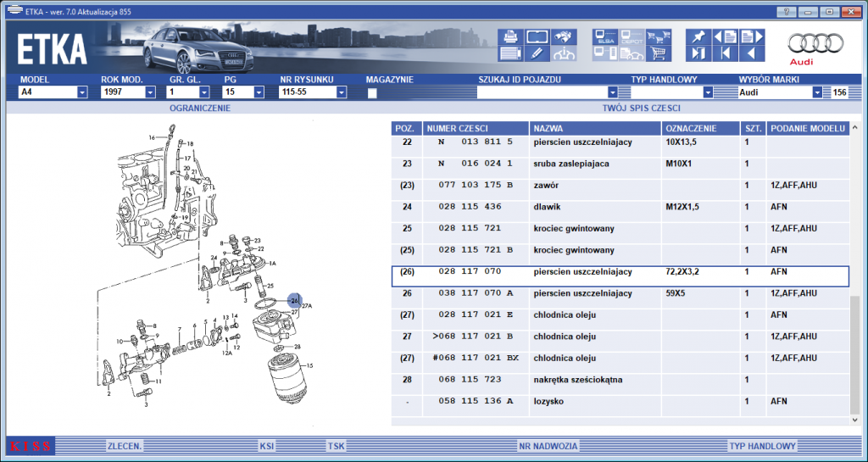Select the nakrętka sześciokątna row
Viewport: 868px width, 462px height.
click(x=620, y=383)
